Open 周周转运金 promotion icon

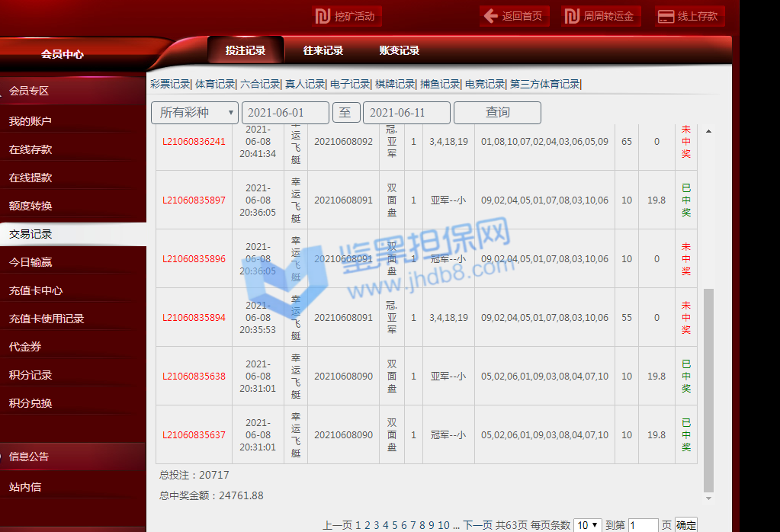(x=573, y=16)
